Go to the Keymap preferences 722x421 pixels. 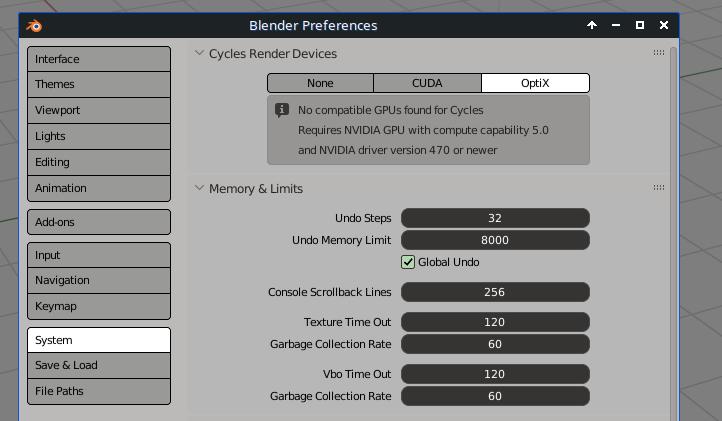tap(99, 306)
